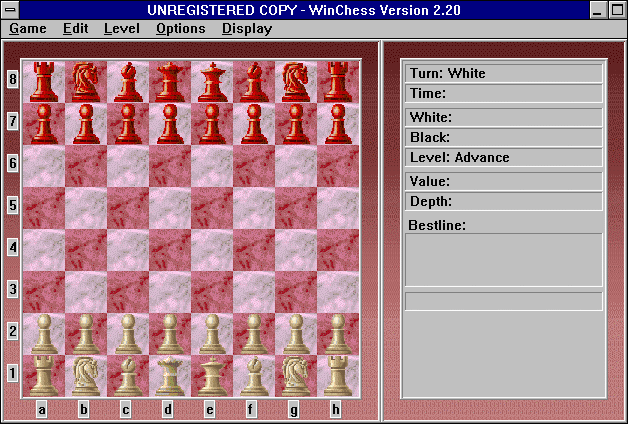Select the white pawn on g2
The width and height of the screenshot is (628, 424).
[x=296, y=334]
